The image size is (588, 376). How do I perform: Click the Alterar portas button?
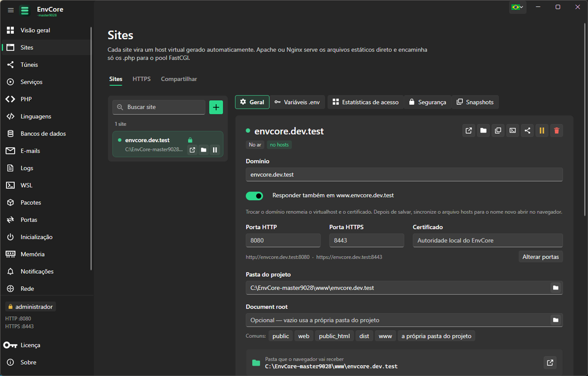point(541,257)
